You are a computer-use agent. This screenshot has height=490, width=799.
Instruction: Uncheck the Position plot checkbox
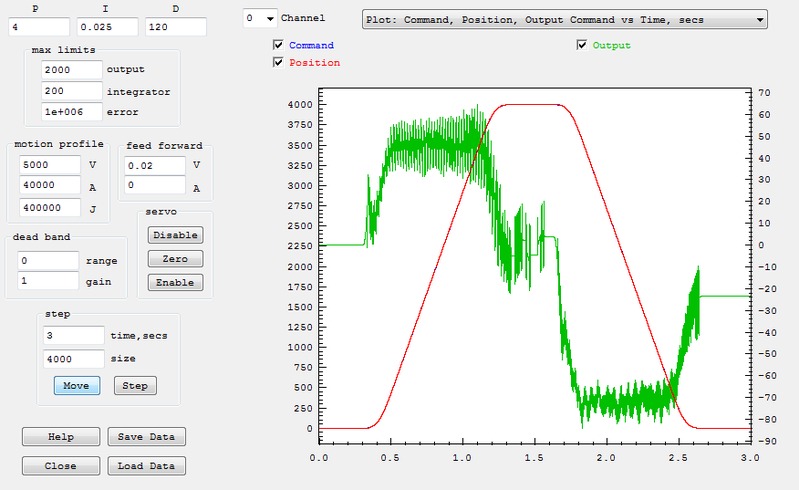coord(279,63)
